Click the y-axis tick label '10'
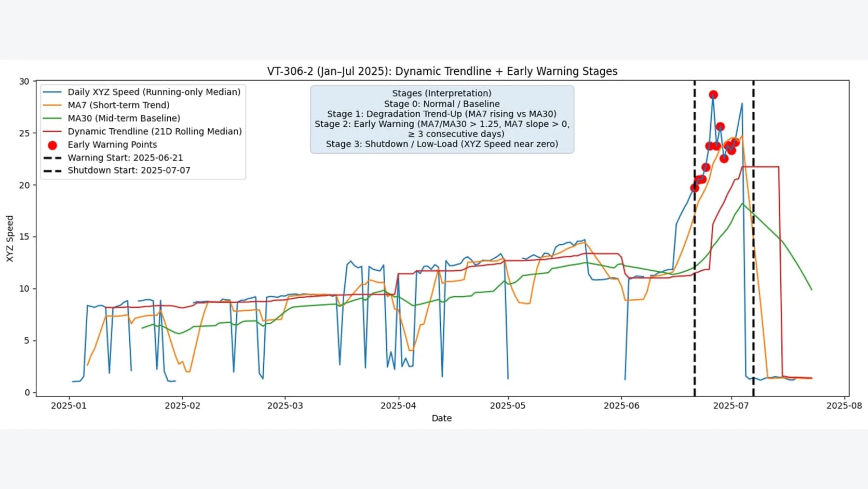This screenshot has width=868, height=489. pos(24,288)
